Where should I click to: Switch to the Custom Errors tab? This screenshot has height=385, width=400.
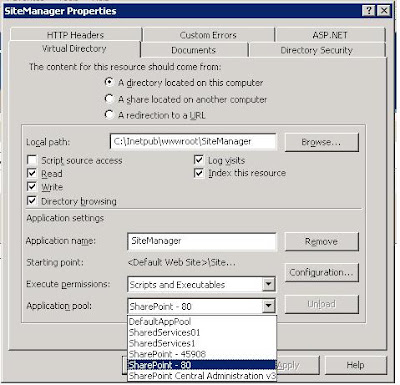pyautogui.click(x=208, y=35)
